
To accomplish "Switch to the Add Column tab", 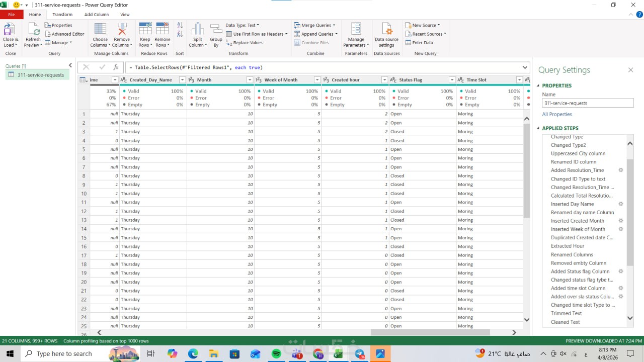I will point(96,15).
